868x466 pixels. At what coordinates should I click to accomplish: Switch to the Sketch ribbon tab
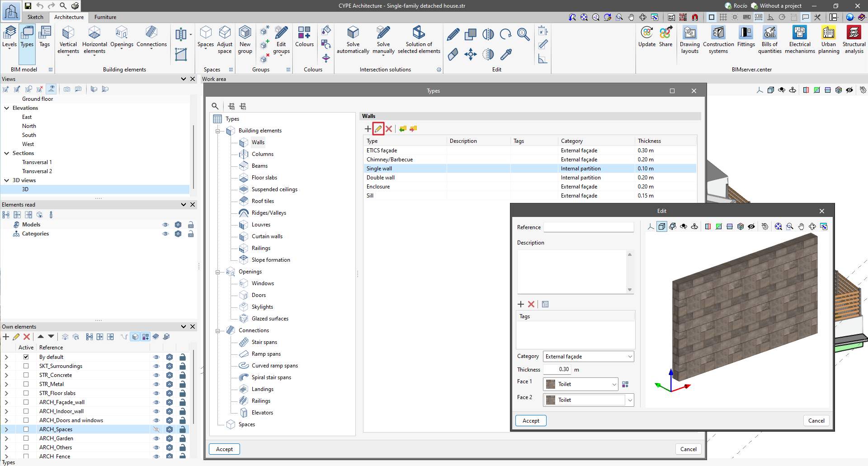pyautogui.click(x=35, y=17)
